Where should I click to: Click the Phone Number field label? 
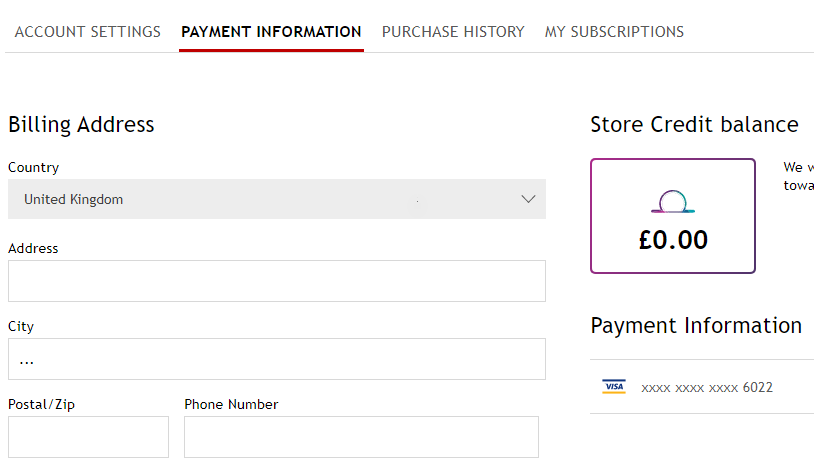tap(231, 405)
